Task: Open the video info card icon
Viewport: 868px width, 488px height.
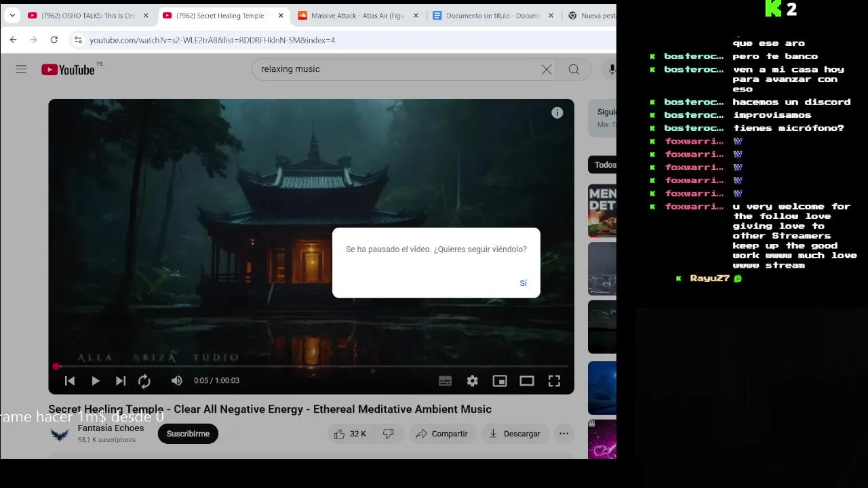Action: [x=557, y=113]
